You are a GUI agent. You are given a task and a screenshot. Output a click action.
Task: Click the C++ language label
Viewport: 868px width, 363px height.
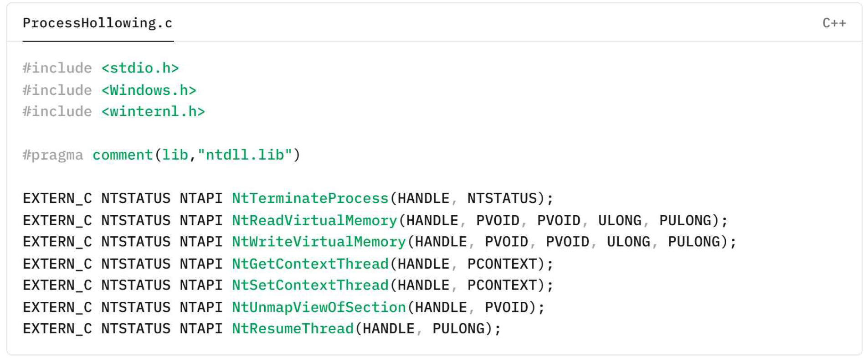pos(834,23)
